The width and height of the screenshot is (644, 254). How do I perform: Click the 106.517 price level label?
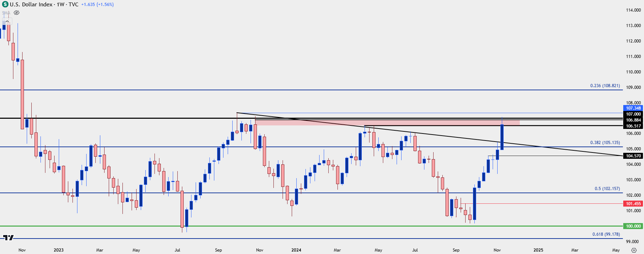click(x=633, y=126)
